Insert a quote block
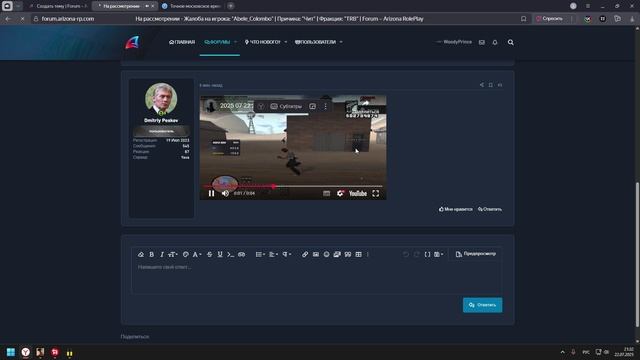 point(348,254)
